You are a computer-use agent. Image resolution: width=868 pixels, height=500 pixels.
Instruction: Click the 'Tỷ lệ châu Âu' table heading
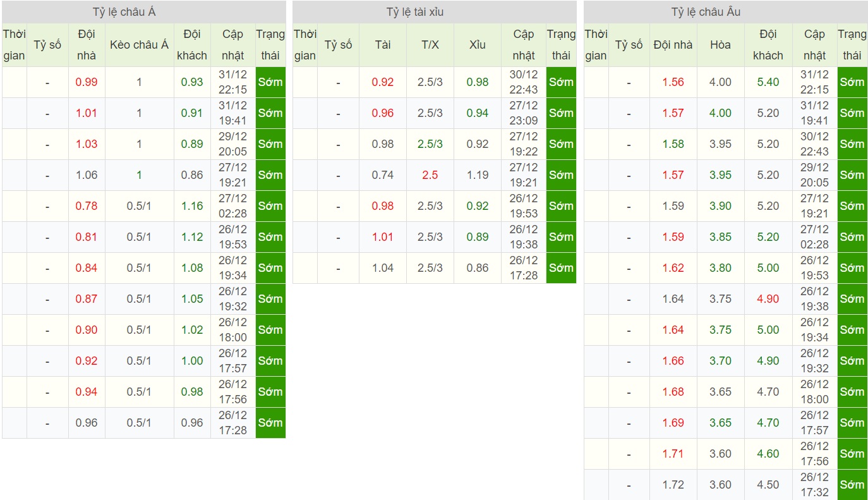click(706, 13)
